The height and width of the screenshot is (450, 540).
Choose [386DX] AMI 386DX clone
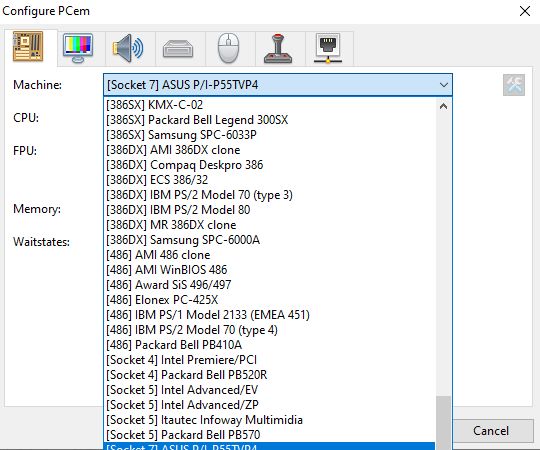pyautogui.click(x=270, y=150)
